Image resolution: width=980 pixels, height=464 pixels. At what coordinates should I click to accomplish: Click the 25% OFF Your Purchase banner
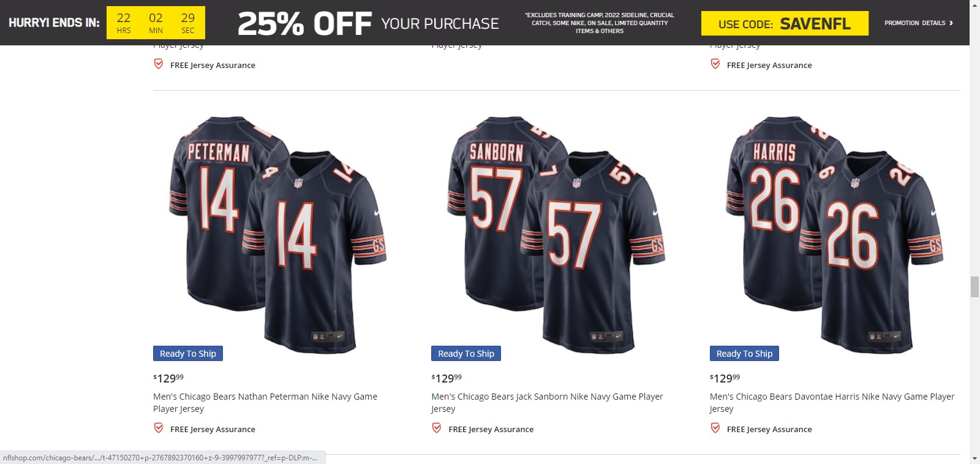[368, 24]
